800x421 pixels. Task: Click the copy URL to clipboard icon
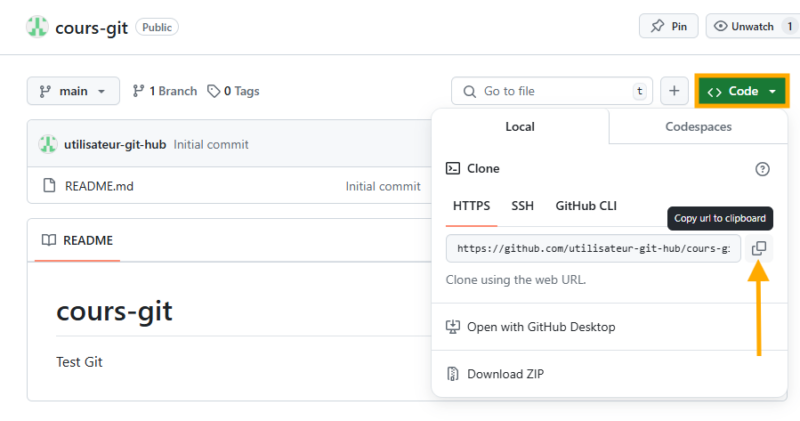tap(759, 248)
